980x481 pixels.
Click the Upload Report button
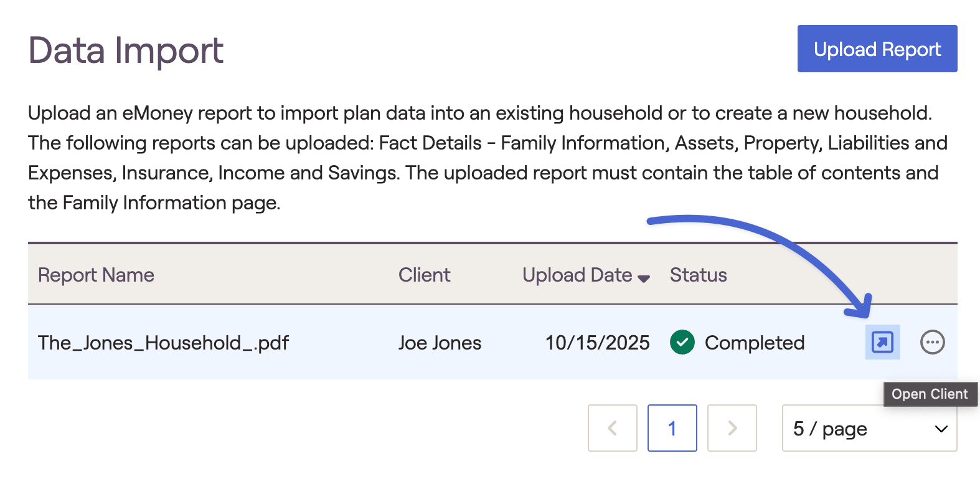tap(877, 49)
